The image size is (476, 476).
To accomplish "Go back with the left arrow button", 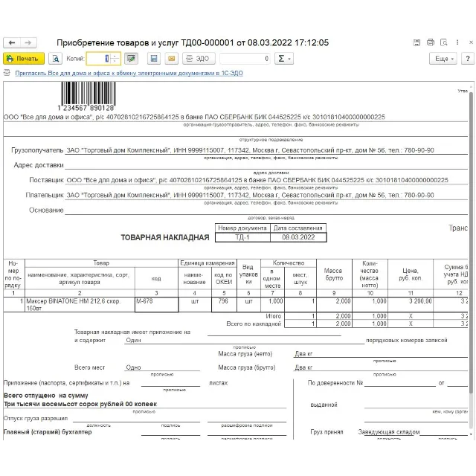I will (x=12, y=43).
